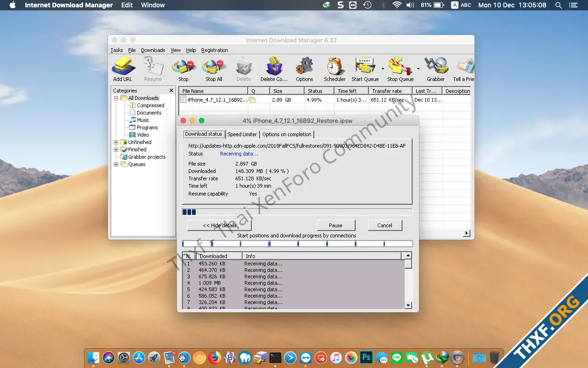
Task: Open Photoshop from the Dock
Action: (366, 357)
